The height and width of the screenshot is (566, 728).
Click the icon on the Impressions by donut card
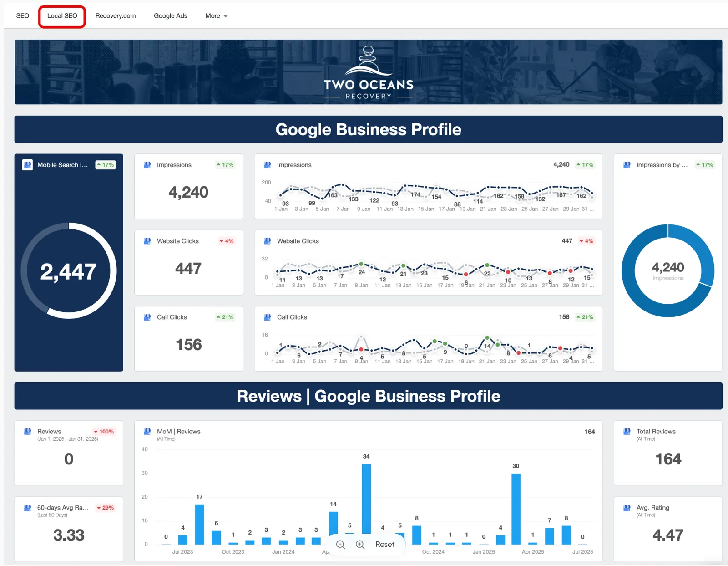[x=627, y=165]
